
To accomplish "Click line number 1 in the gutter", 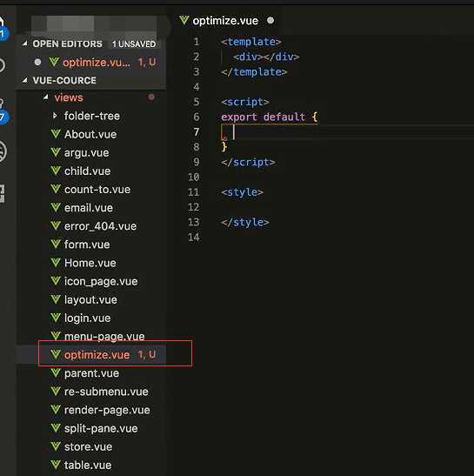I will (197, 42).
